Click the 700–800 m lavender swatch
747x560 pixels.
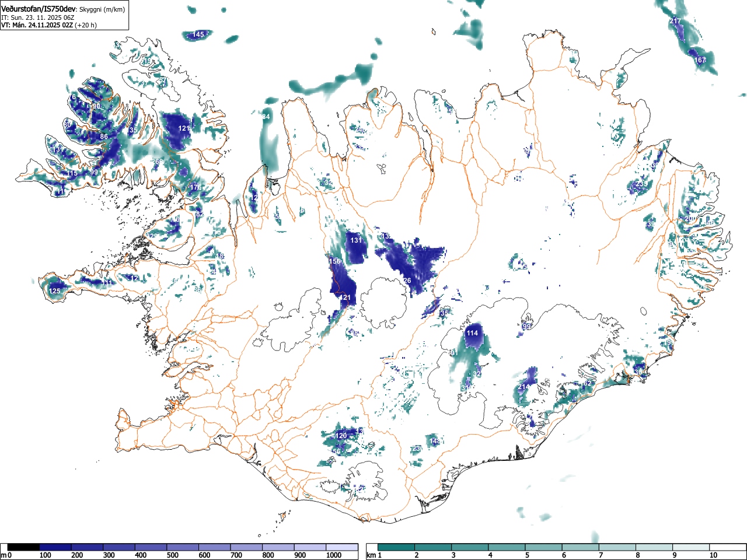click(246, 547)
